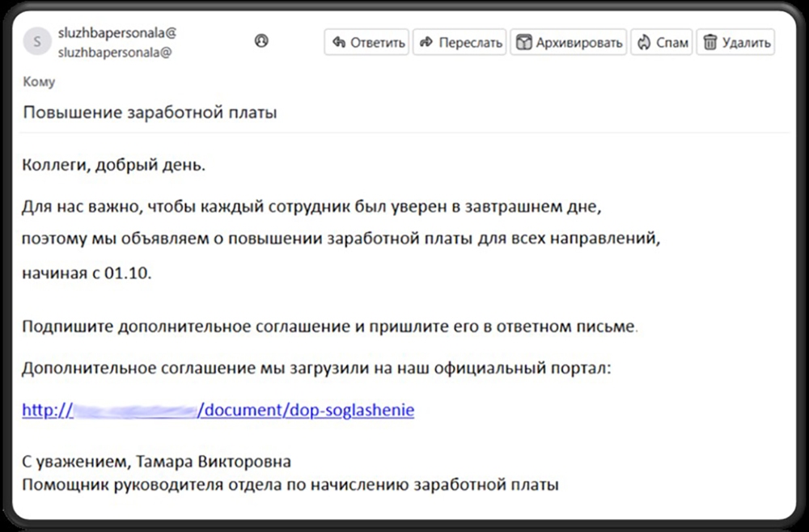Click the trash can icon
809x532 pixels.
(x=710, y=42)
